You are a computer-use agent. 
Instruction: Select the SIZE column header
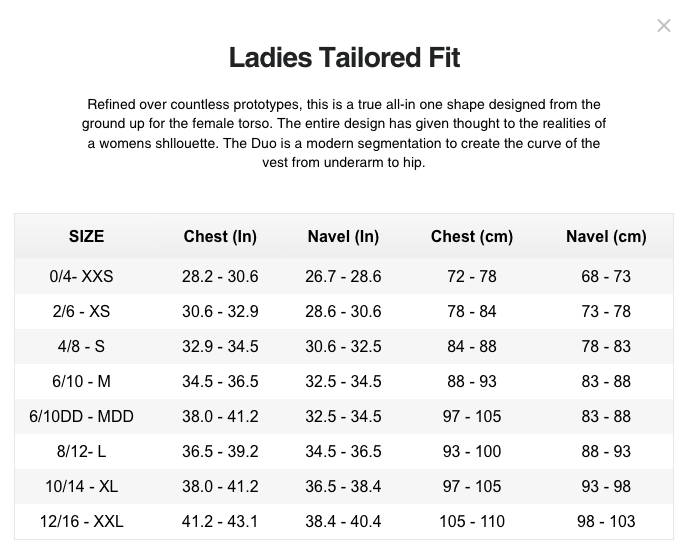tap(86, 236)
